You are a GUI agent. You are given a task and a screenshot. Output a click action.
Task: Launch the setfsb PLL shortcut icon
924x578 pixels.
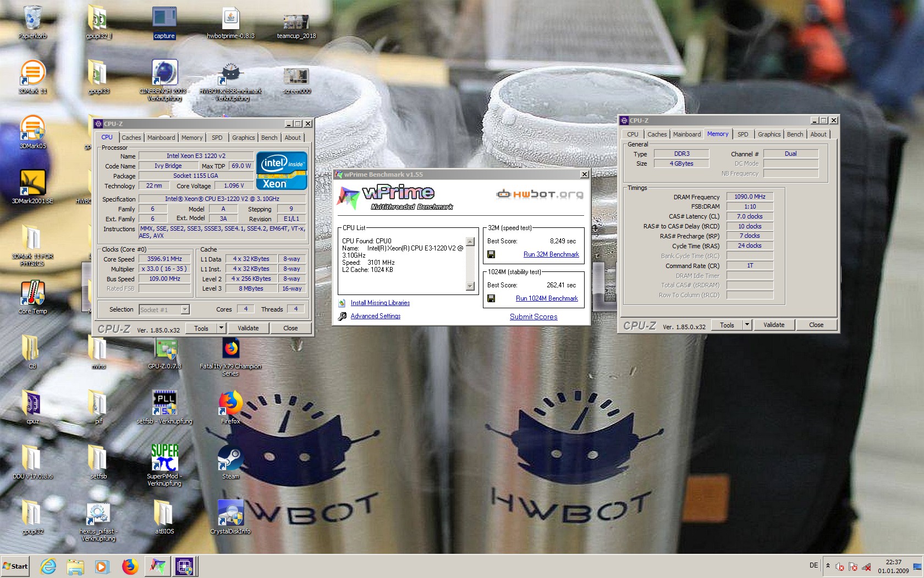[x=164, y=407]
